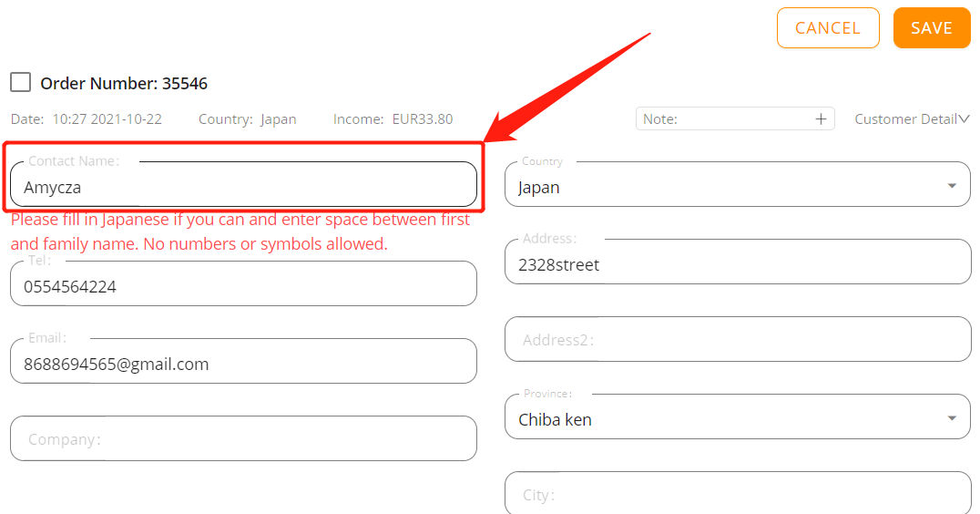Edit the Contact Name field containing Amycza
980x514 pixels.
coord(244,184)
